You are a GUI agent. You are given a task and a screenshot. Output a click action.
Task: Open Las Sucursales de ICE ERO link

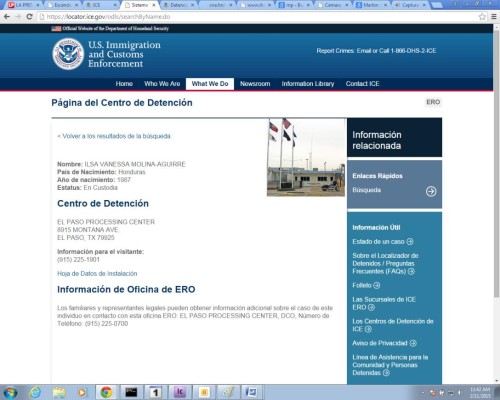point(384,303)
